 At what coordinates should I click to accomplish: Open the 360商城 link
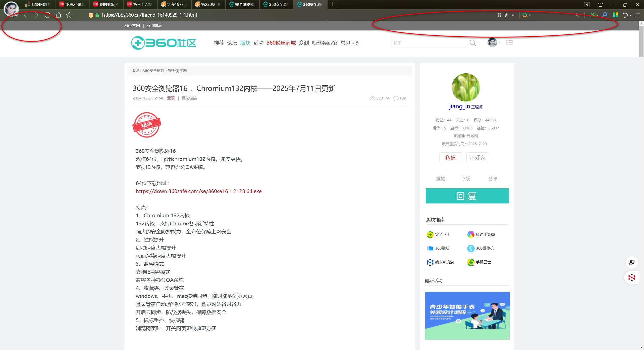(x=154, y=26)
